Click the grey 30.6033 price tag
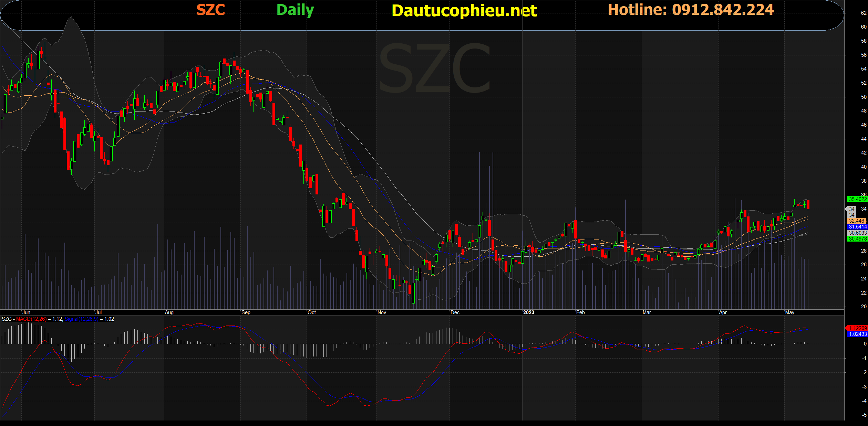 tap(857, 233)
